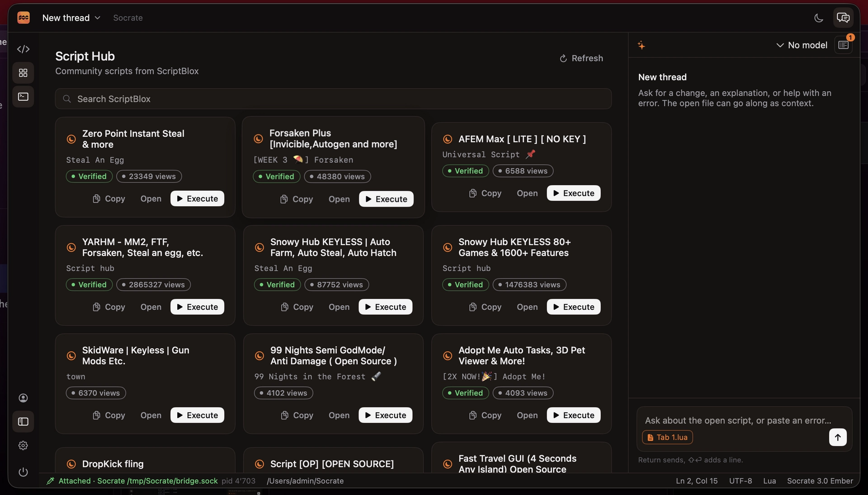Open the thread history list icon
This screenshot has height=495, width=868.
844,45
